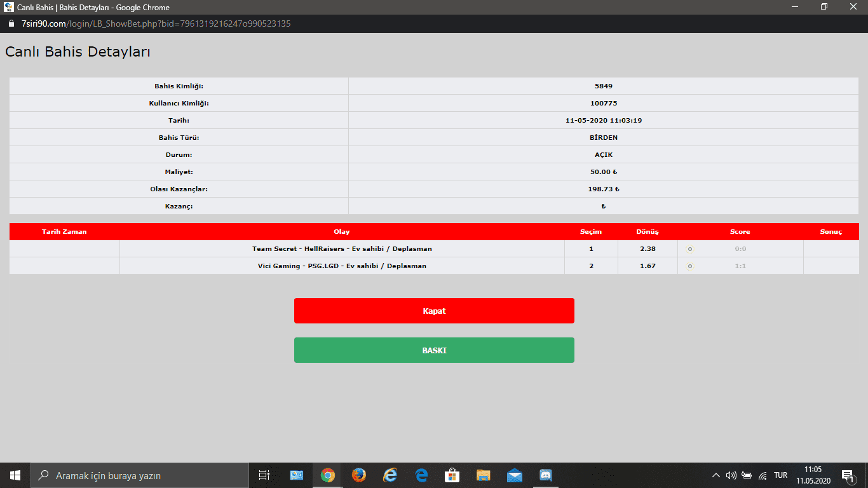This screenshot has height=488, width=868.
Task: Click the 1.67 odds value
Action: tap(648, 266)
